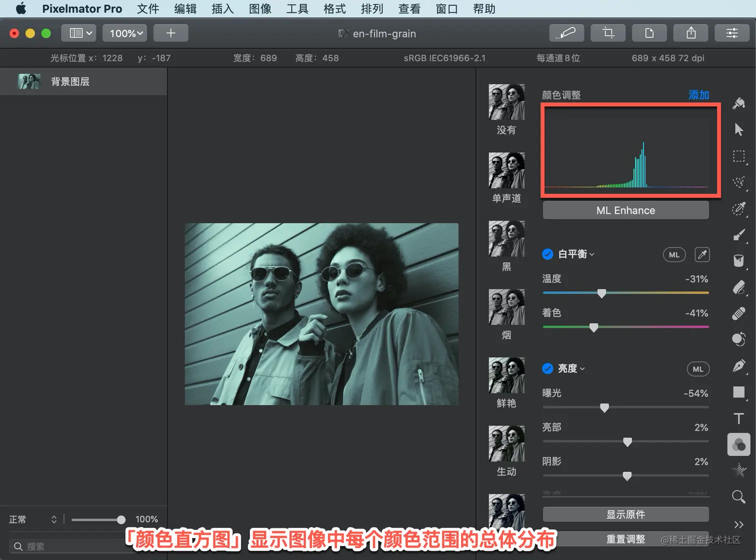Toggle the adjustments sliders toolbar icon

click(732, 33)
